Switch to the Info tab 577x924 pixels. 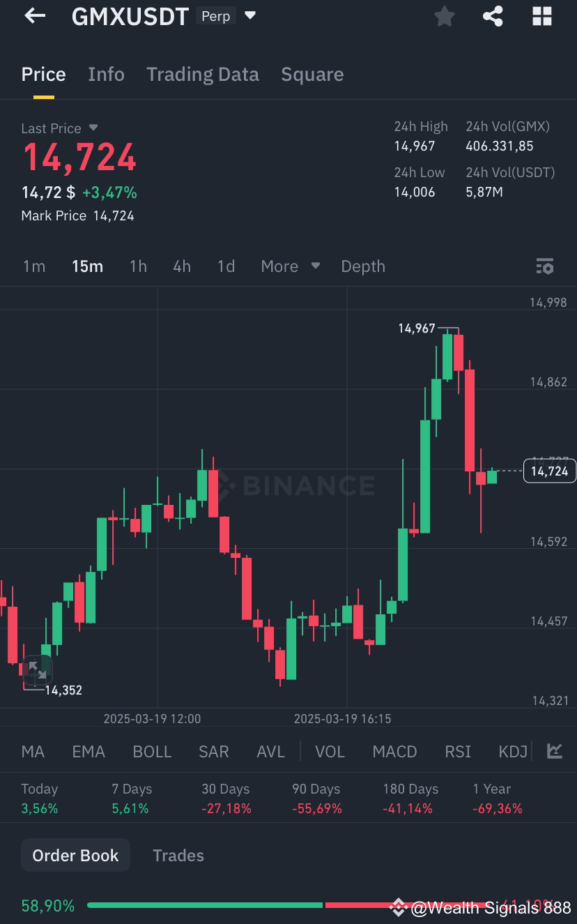(106, 74)
